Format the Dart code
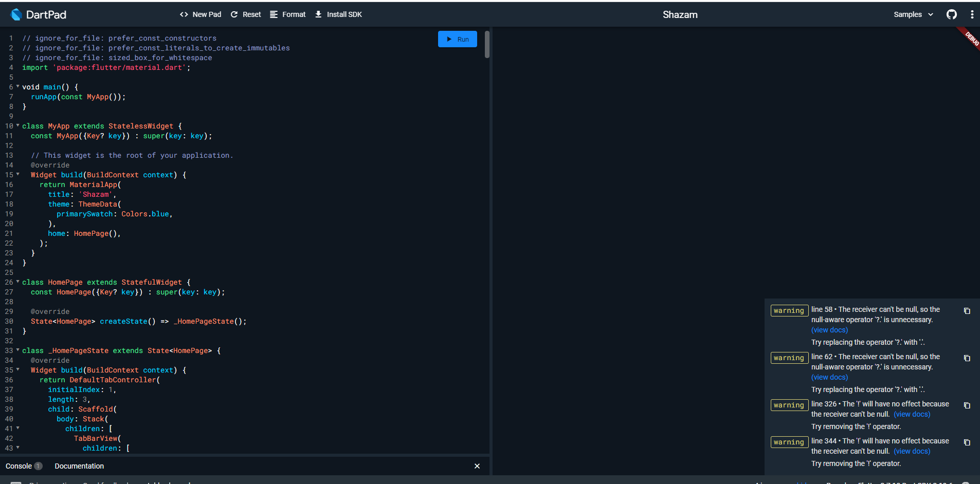The image size is (980, 484). (288, 14)
